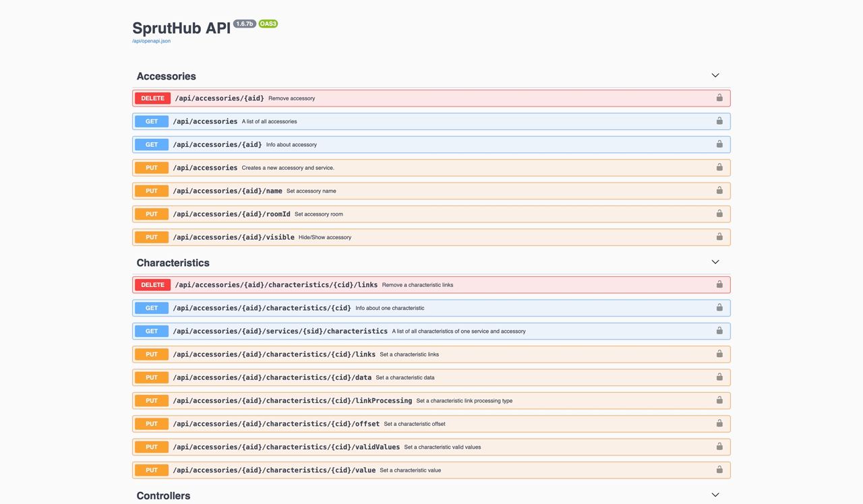
Task: Expand PUT characteristics/{cid}/validValues operation
Action: [431, 447]
